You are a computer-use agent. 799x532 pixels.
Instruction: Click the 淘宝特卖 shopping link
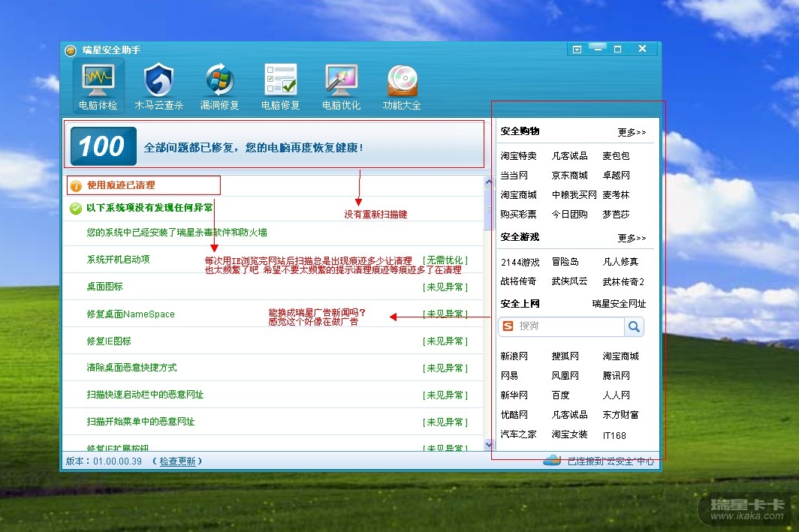point(519,156)
